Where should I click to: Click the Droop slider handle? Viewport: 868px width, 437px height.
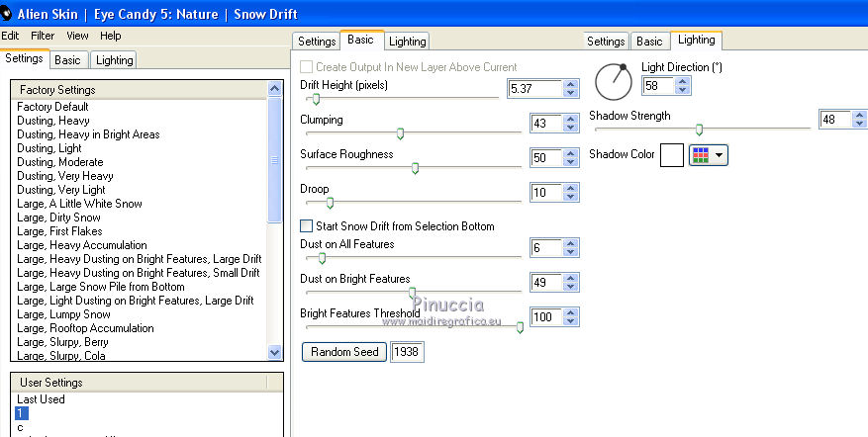330,203
